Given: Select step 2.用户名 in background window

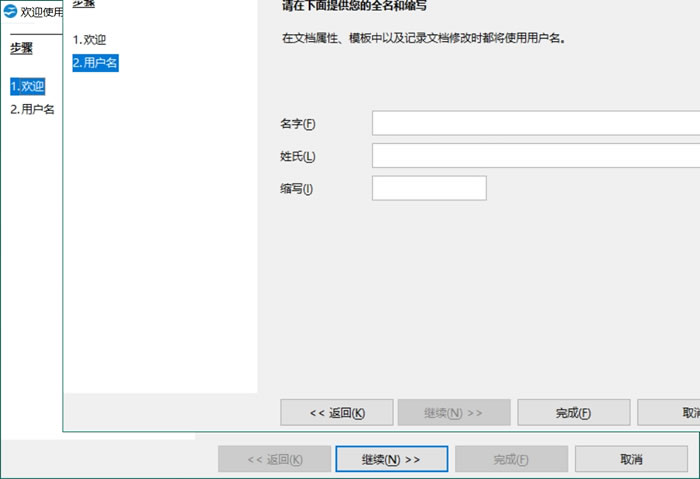Looking at the screenshot, I should (x=32, y=109).
